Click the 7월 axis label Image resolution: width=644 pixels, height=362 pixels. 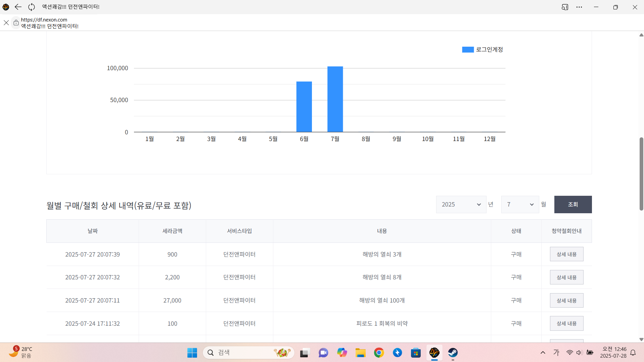tap(335, 139)
